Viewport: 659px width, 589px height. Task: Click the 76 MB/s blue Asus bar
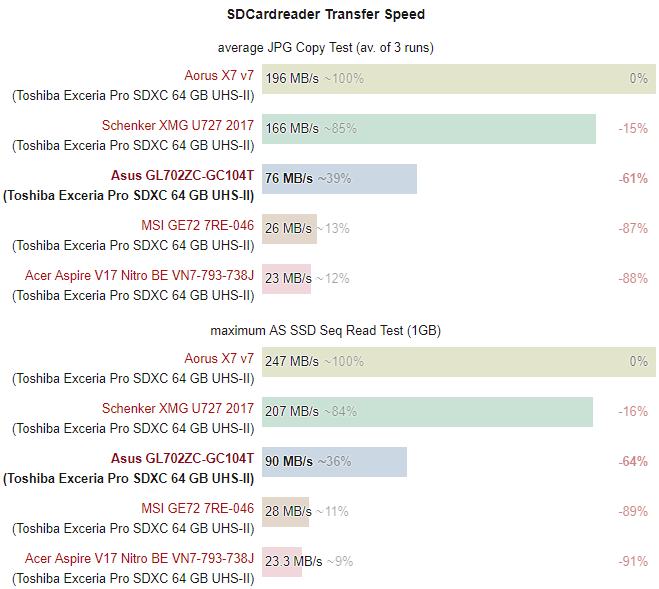coord(340,179)
